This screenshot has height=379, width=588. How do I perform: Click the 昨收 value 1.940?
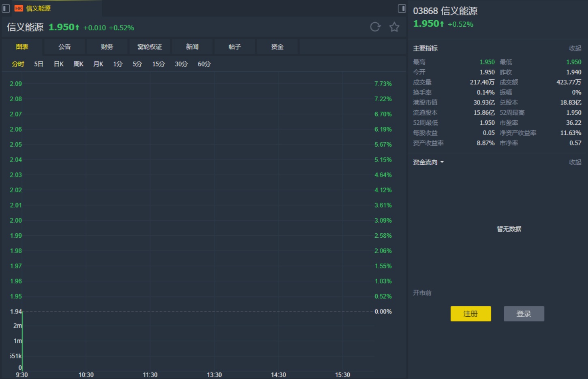(574, 72)
